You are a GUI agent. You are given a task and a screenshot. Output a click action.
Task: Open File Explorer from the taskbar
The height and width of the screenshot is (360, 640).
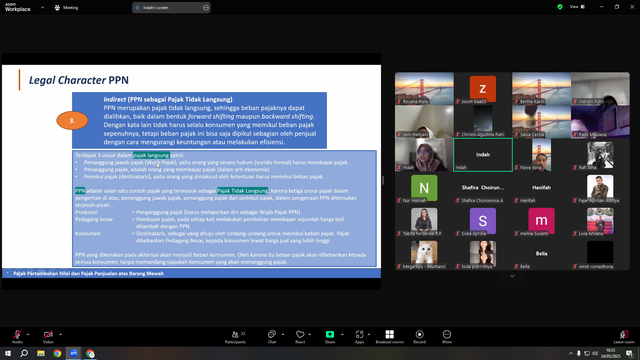tap(41, 353)
